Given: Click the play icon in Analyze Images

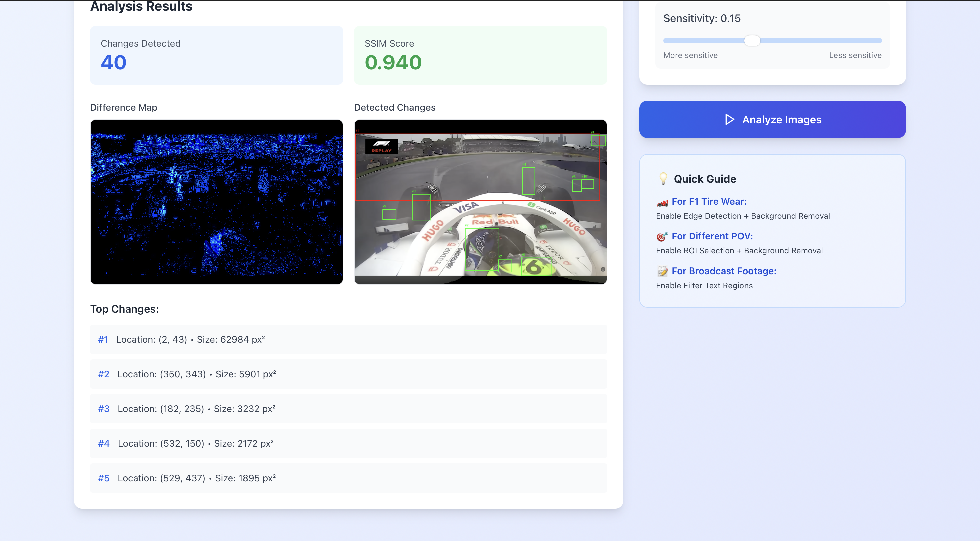Looking at the screenshot, I should pyautogui.click(x=729, y=119).
